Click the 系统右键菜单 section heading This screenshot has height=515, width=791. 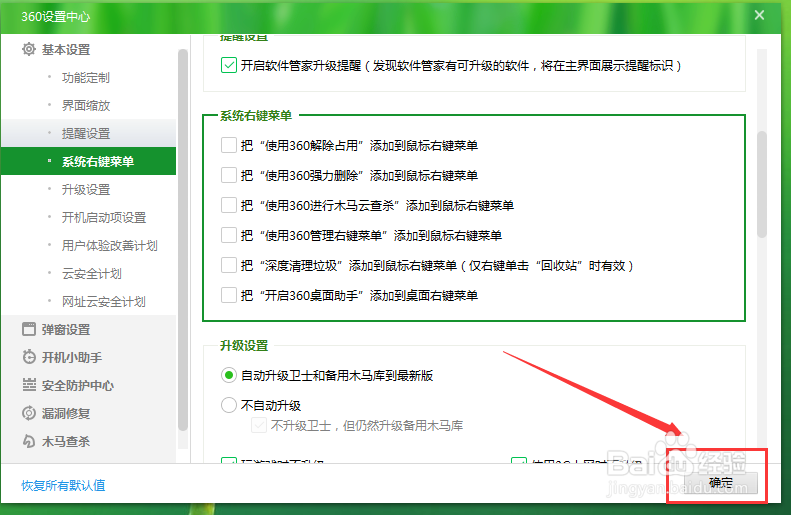pos(256,116)
